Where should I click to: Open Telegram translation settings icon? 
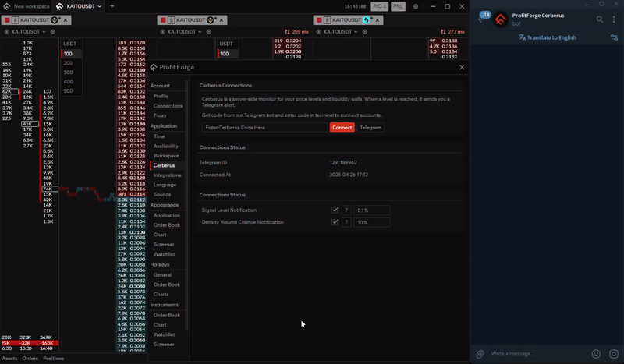pos(614,37)
